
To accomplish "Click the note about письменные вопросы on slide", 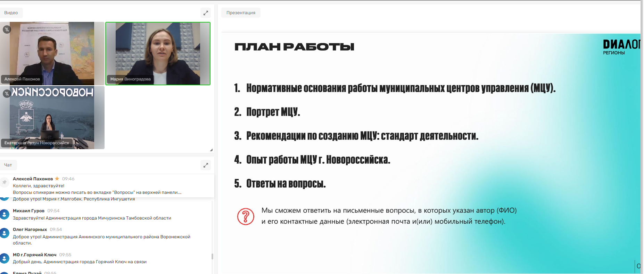I will [389, 216].
